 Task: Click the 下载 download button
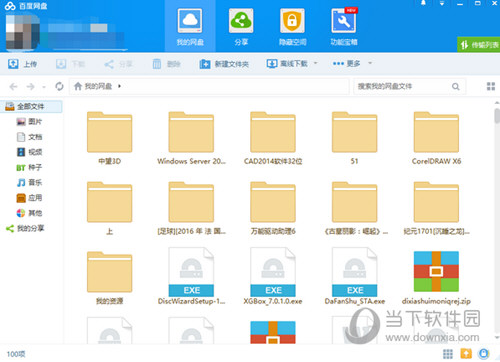coord(70,64)
